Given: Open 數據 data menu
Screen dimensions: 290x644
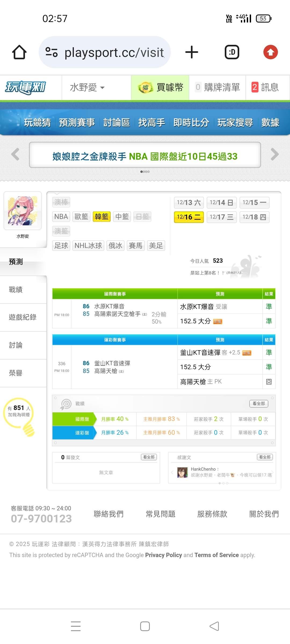Looking at the screenshot, I should (270, 123).
